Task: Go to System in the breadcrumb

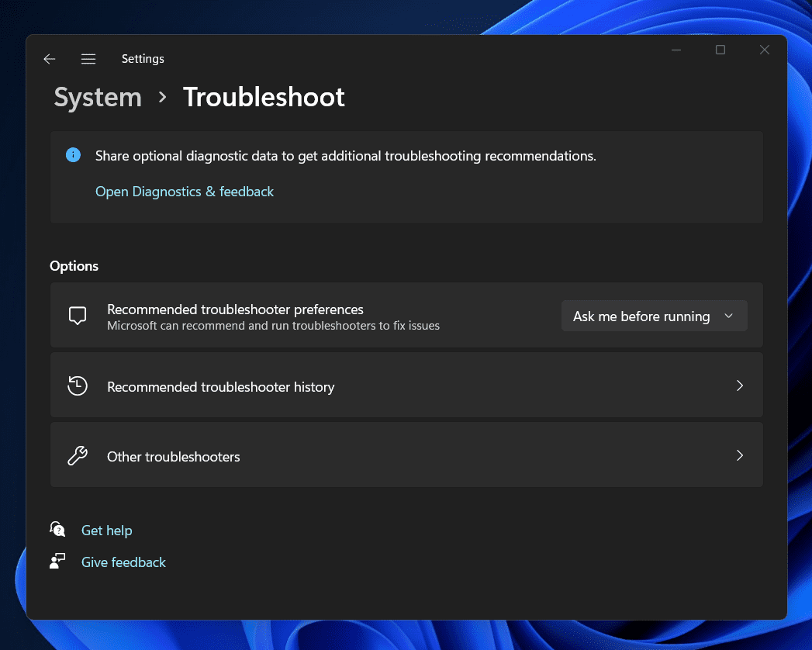Action: [x=98, y=98]
